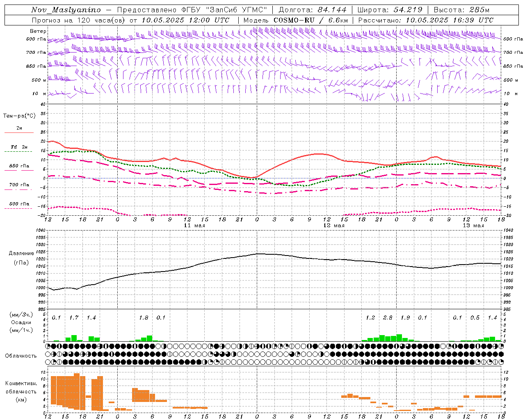Click the station name Nov_Maslyanino

pyautogui.click(x=66, y=10)
